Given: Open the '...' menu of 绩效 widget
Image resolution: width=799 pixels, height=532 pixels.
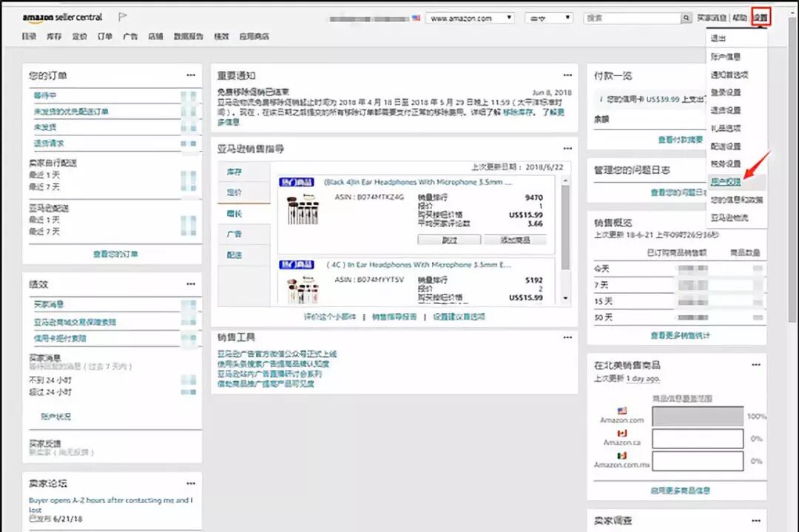Looking at the screenshot, I should [x=191, y=284].
